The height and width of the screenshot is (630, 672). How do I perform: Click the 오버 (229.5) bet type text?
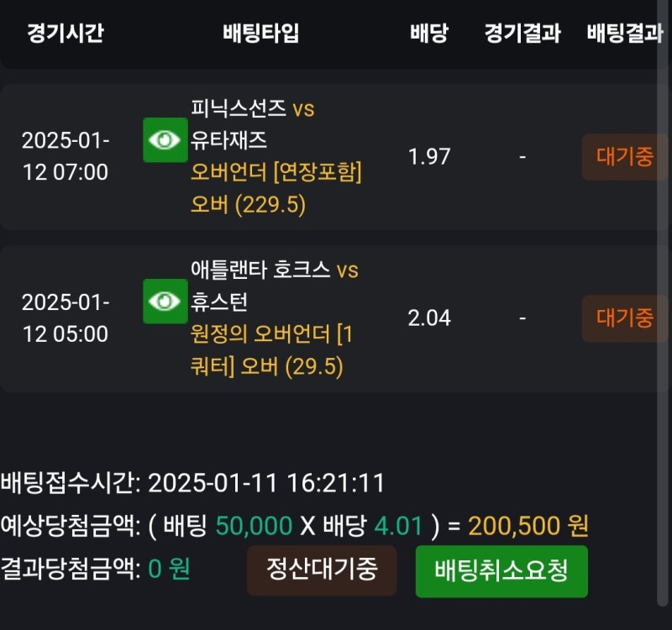(248, 205)
